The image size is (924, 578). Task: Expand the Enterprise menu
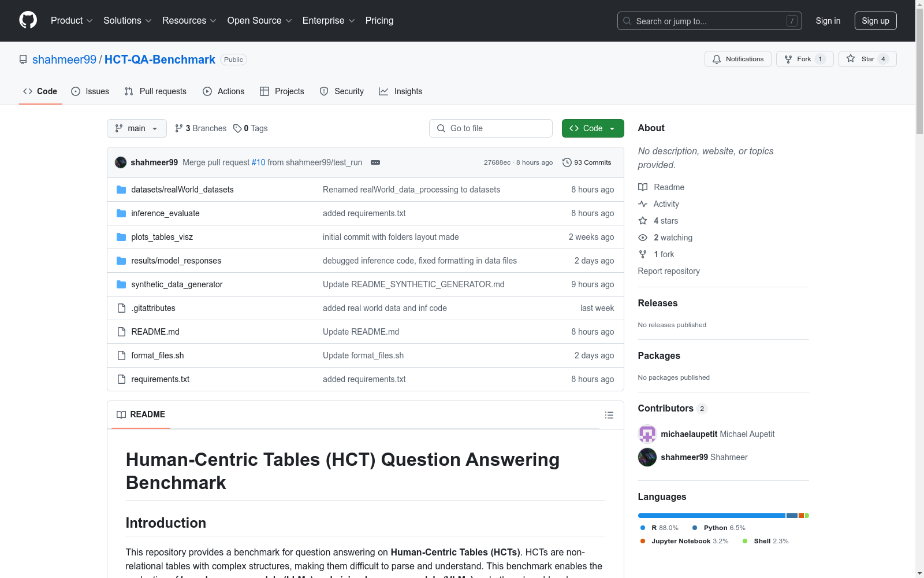coord(329,21)
